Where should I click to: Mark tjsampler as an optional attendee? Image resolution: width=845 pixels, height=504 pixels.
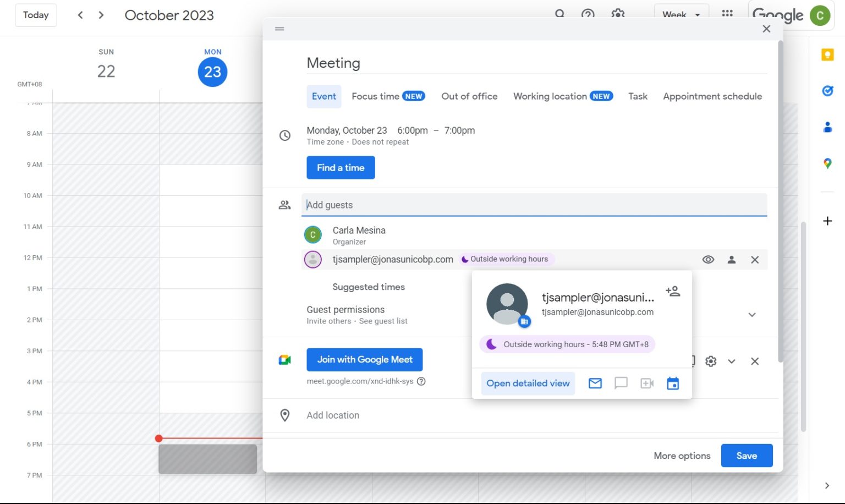pyautogui.click(x=731, y=259)
